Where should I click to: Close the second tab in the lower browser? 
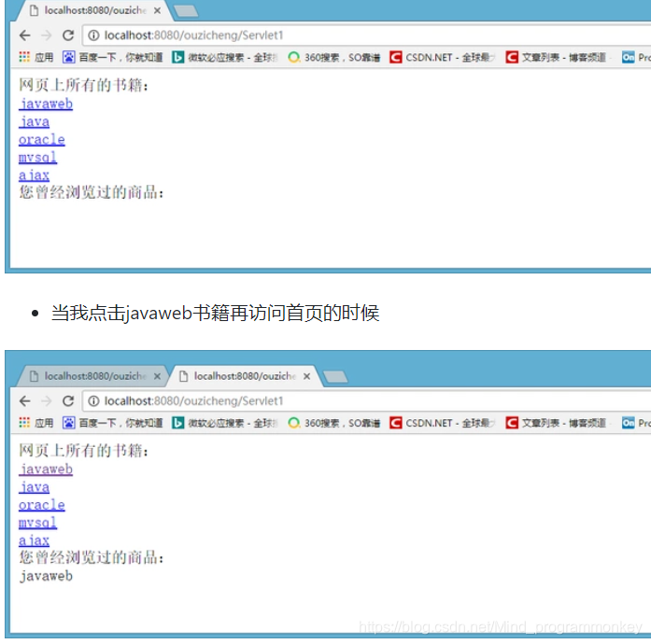pyautogui.click(x=306, y=376)
